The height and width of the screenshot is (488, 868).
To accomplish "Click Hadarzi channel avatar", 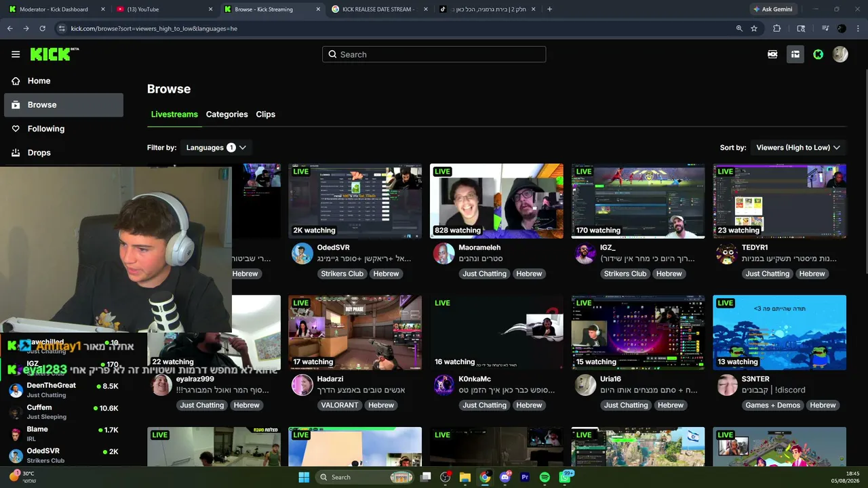I will [x=302, y=386].
